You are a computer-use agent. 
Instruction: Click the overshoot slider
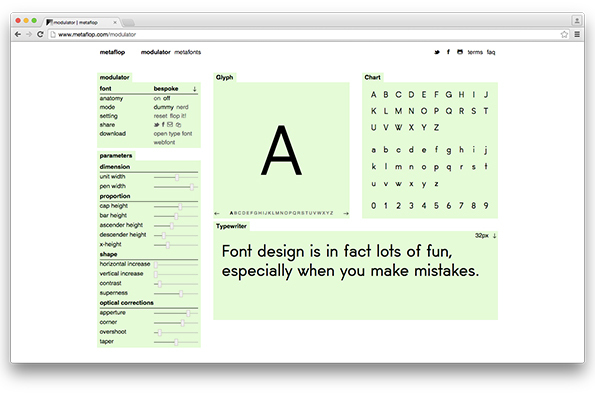coord(176,332)
